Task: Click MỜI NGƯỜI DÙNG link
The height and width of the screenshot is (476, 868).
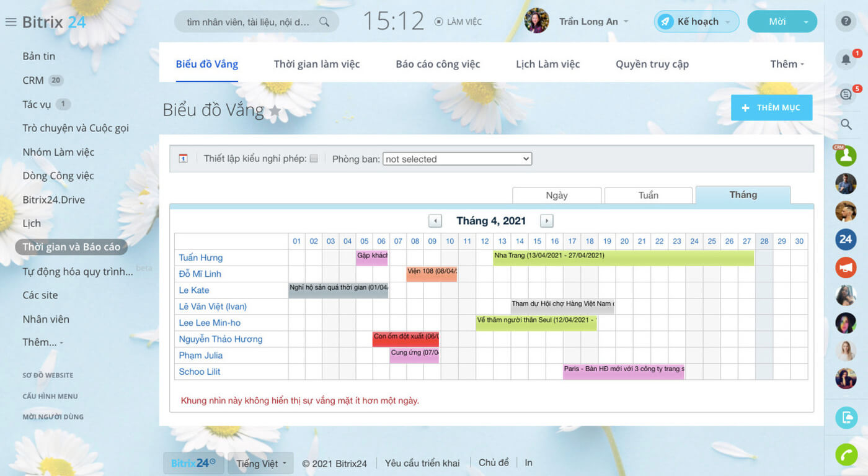Action: tap(53, 417)
